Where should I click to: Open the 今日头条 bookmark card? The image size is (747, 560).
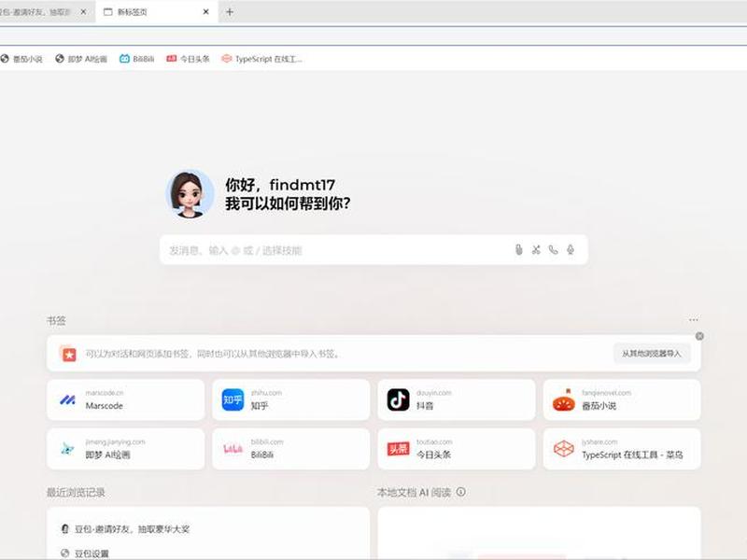(x=457, y=449)
